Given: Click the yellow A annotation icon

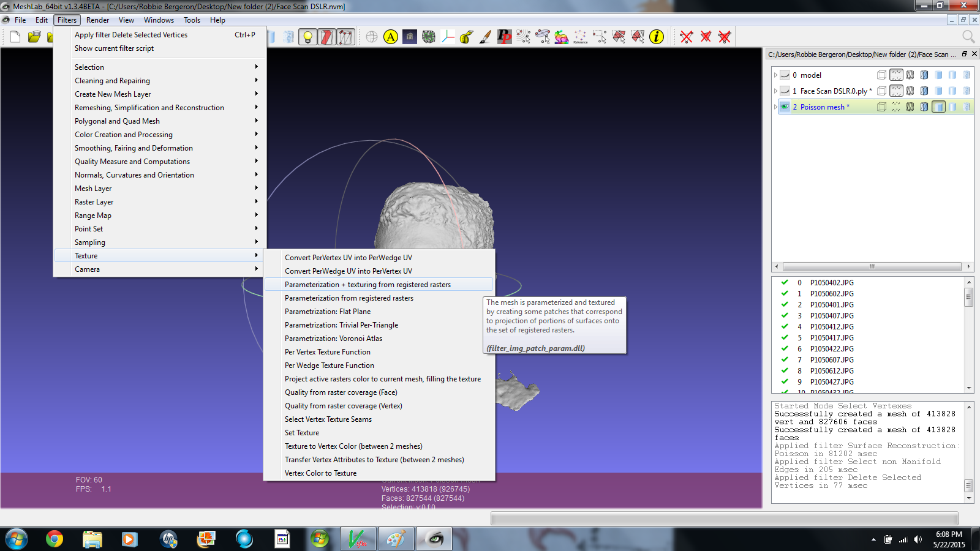Looking at the screenshot, I should (x=391, y=37).
